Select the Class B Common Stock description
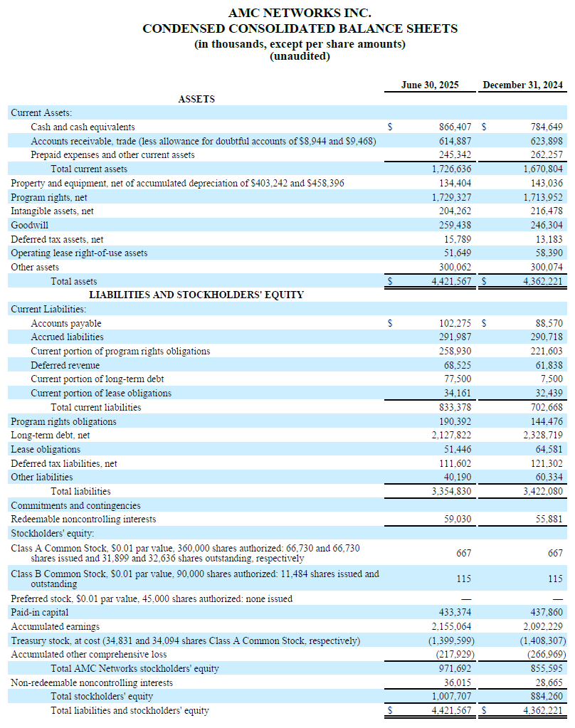The height and width of the screenshot is (728, 575). [195, 579]
